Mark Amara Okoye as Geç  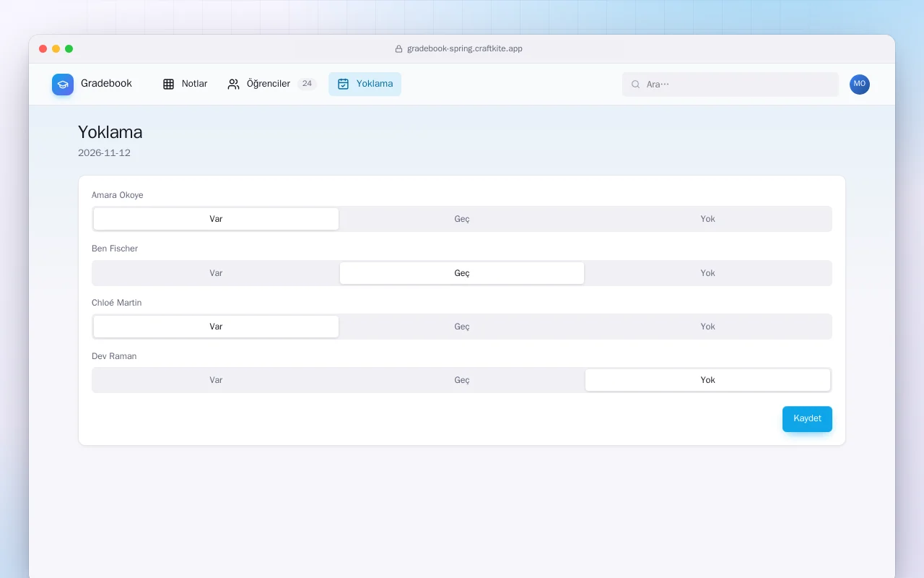[x=462, y=219]
